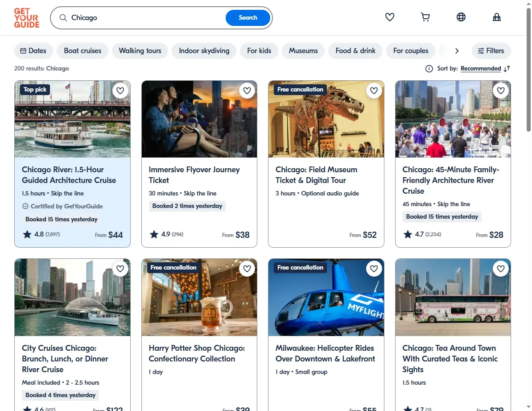Save Chicago River Architecture Cruise to wishlist
532x411 pixels.
click(x=120, y=91)
